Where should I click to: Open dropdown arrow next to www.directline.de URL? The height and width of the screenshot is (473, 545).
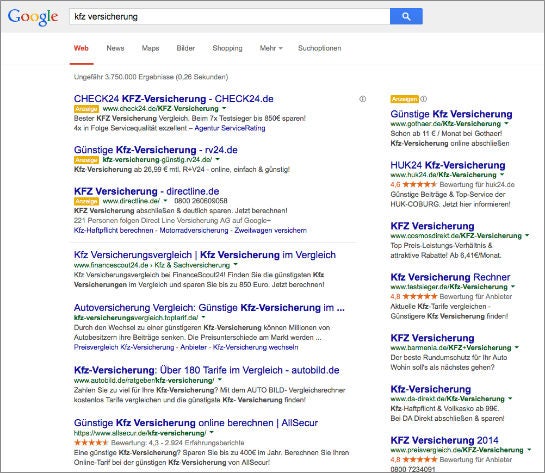pos(165,201)
